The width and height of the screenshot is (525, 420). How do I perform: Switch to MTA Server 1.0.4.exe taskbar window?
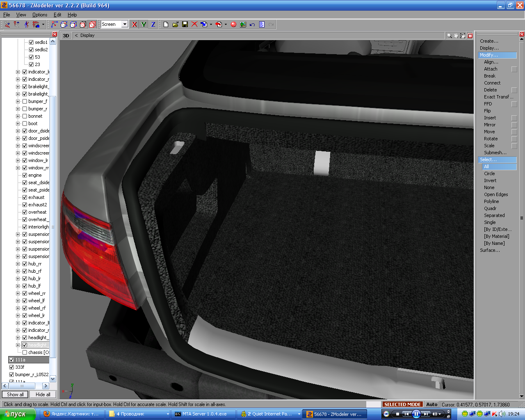203,414
